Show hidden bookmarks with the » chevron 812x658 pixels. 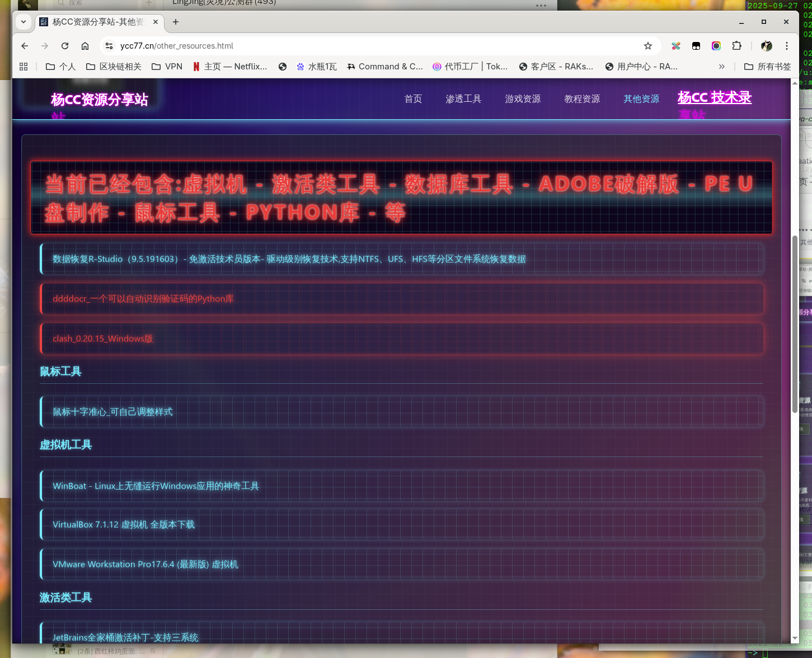(x=722, y=67)
